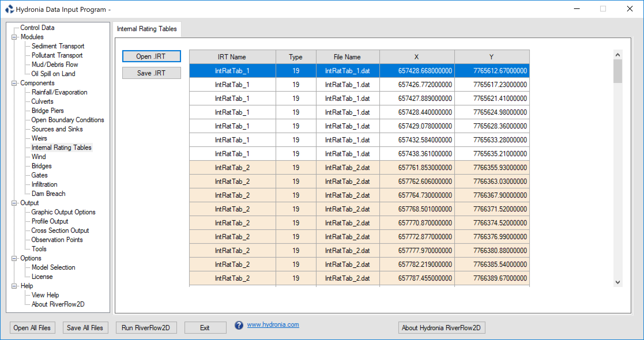Collapse the Components tree node
The image size is (644, 340).
14,83
